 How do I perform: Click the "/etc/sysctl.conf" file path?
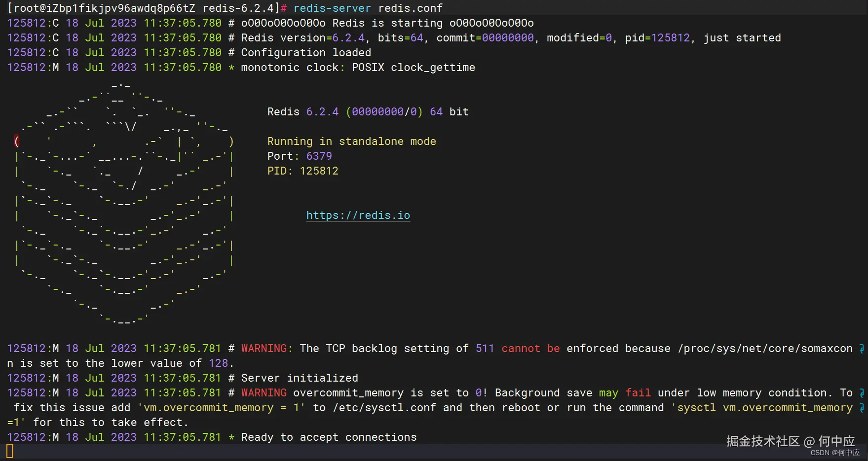[x=384, y=408]
